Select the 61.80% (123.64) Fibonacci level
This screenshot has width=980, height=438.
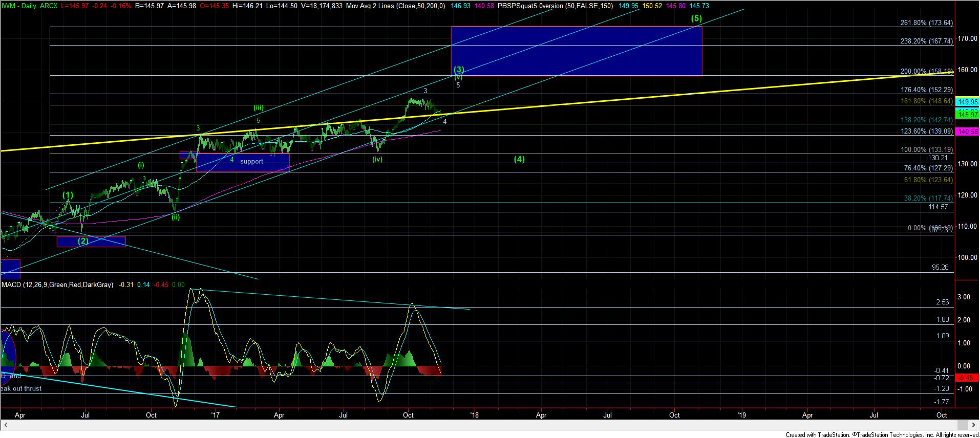coord(926,180)
